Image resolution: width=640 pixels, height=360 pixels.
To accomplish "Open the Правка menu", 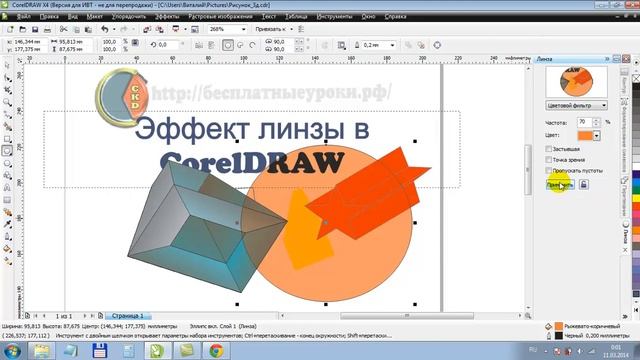I will pyautogui.click(x=49, y=17).
